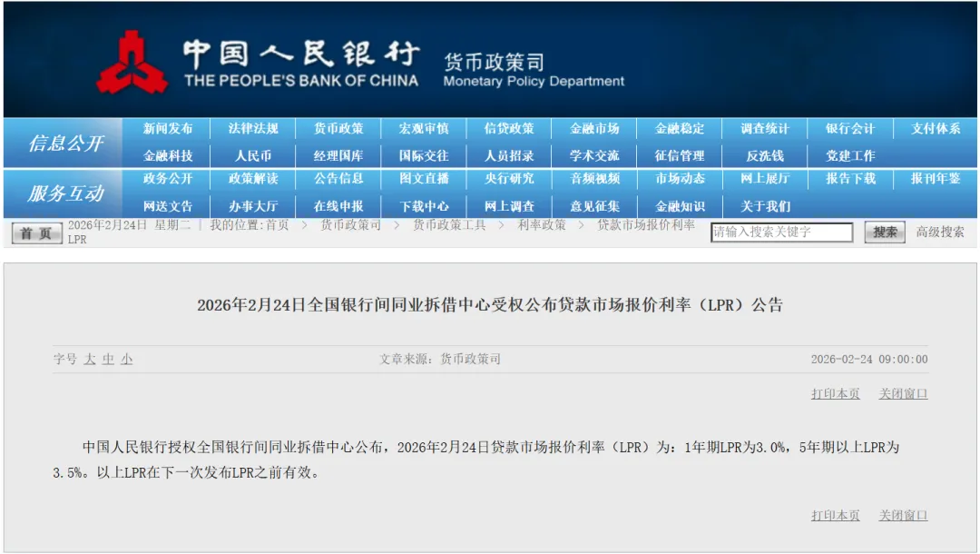Screen dimensions: 980x554
Task: Select 反洗钱 navigation item
Action: pos(765,155)
